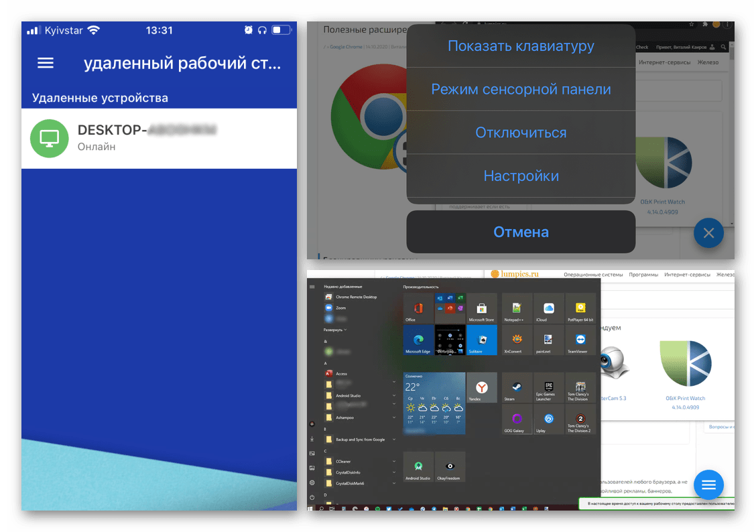Open the Microsoft Store tile

(481, 308)
